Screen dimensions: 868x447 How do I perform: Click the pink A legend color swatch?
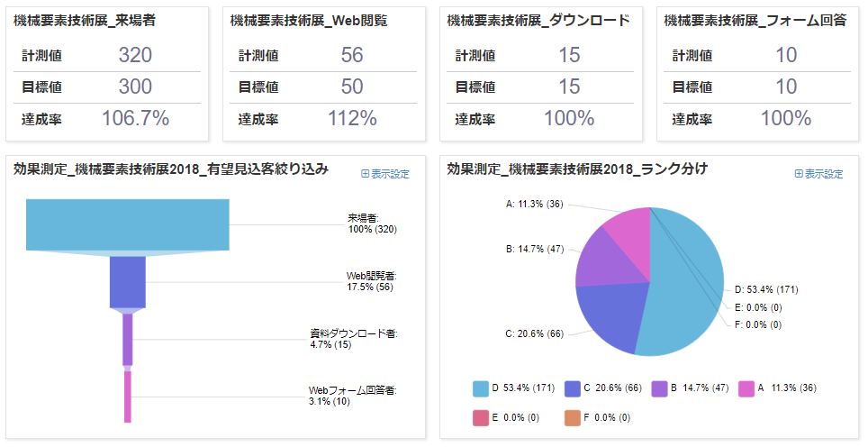tap(746, 388)
